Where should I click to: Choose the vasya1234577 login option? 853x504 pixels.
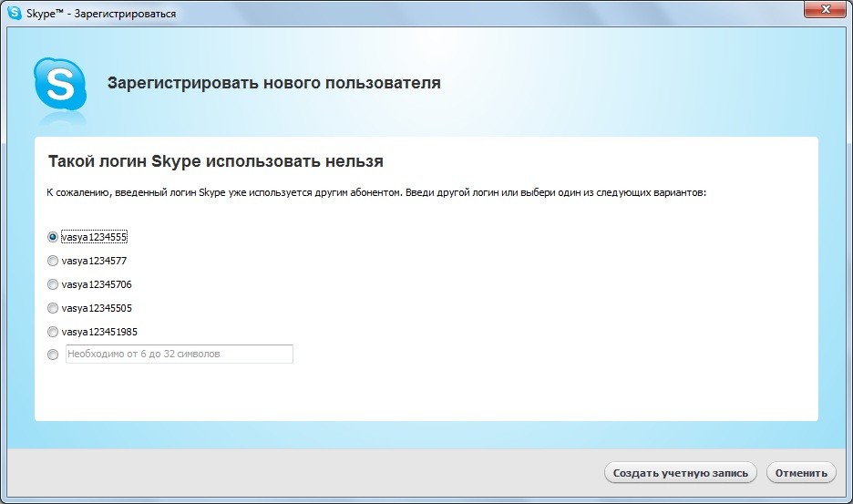(x=52, y=261)
